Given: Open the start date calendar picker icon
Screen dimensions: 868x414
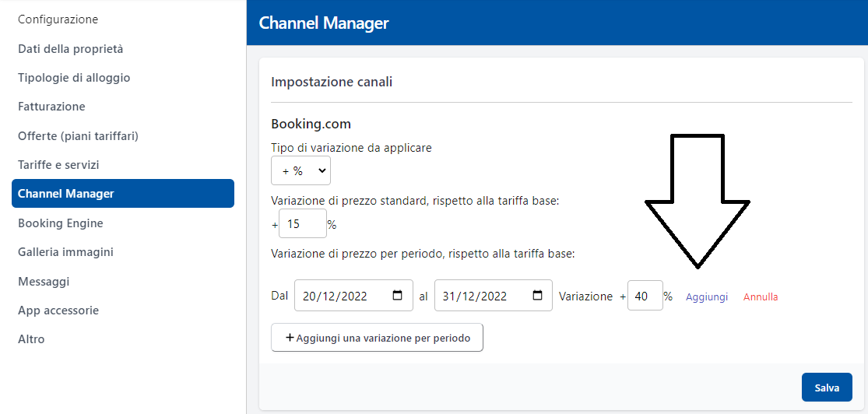Looking at the screenshot, I should click(398, 296).
